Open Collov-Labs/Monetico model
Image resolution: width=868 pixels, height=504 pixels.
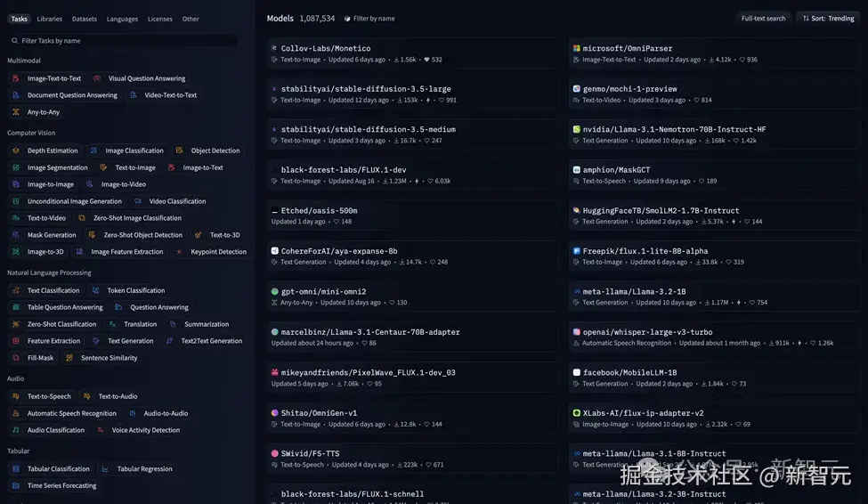click(412, 53)
